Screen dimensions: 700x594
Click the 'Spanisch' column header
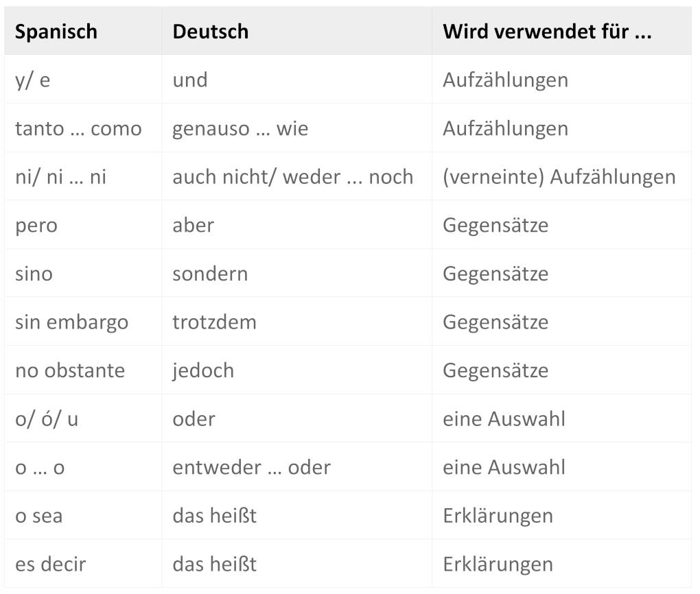[56, 32]
